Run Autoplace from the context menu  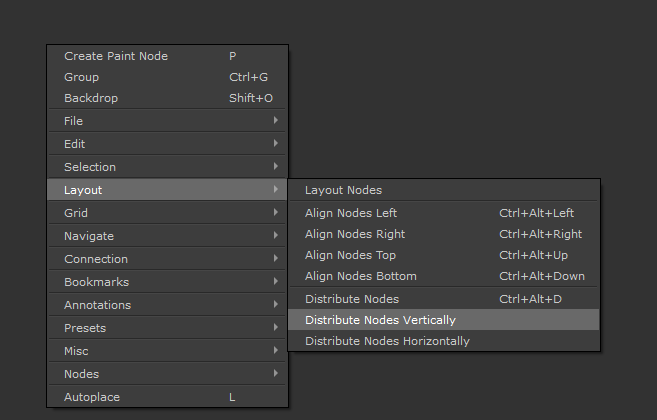click(92, 397)
